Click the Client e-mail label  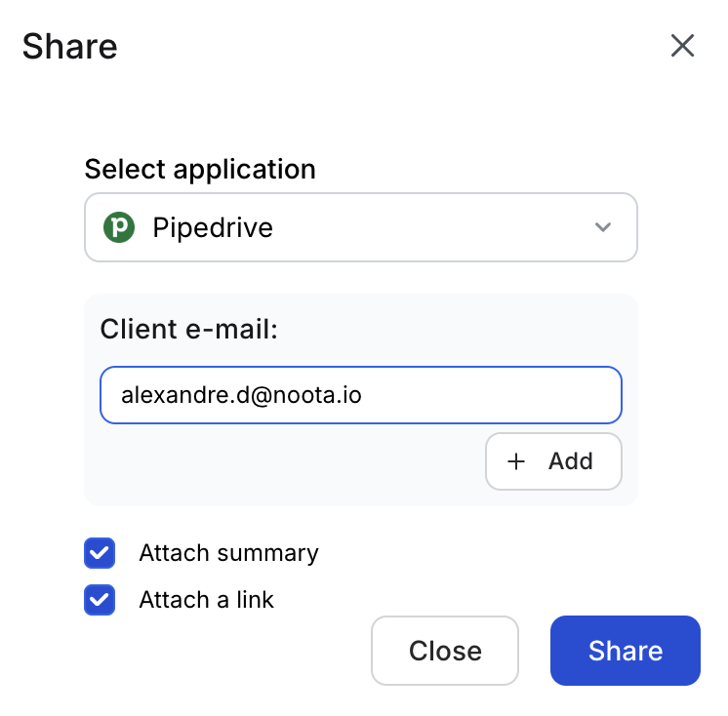pos(189,329)
